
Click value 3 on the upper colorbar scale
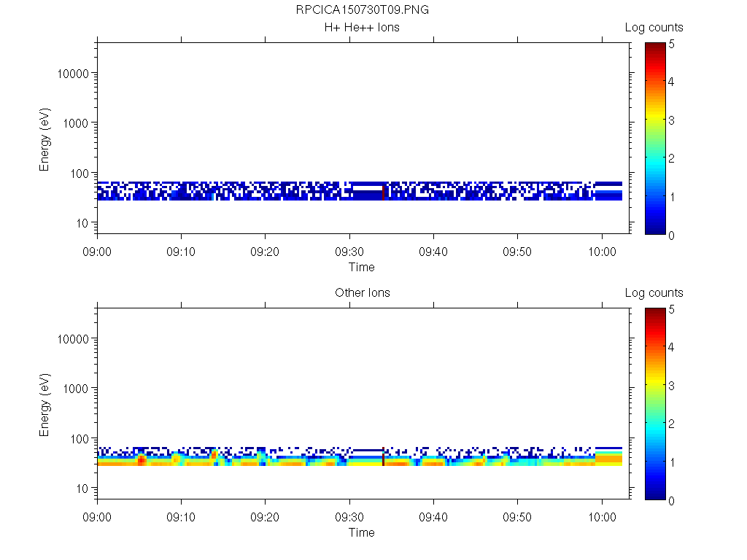pyautogui.click(x=671, y=120)
